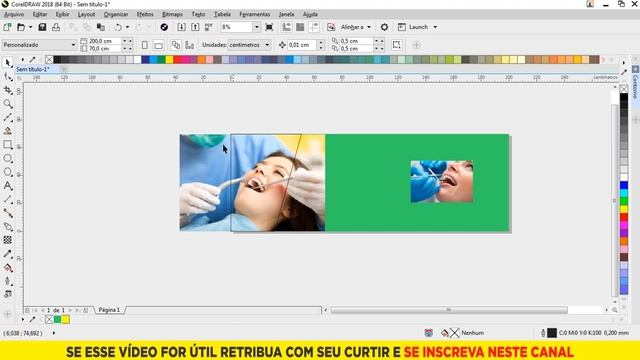Click the New document icon
The width and height of the screenshot is (640, 360).
point(7,27)
